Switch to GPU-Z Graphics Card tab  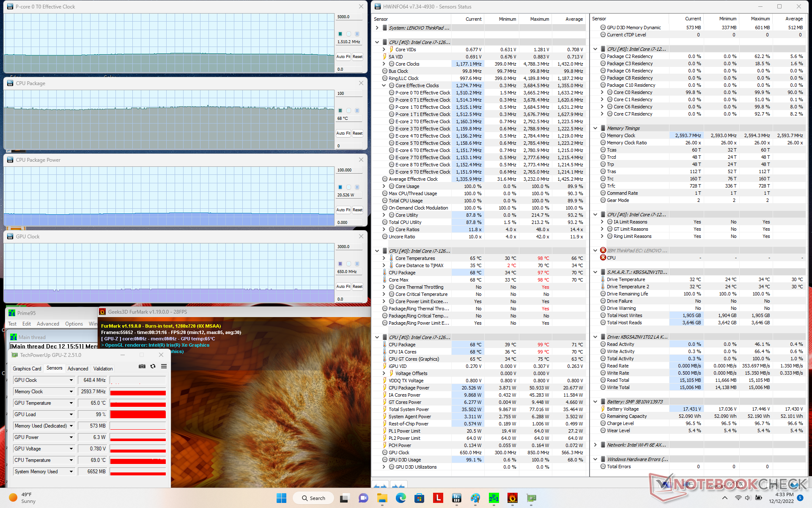pyautogui.click(x=27, y=369)
